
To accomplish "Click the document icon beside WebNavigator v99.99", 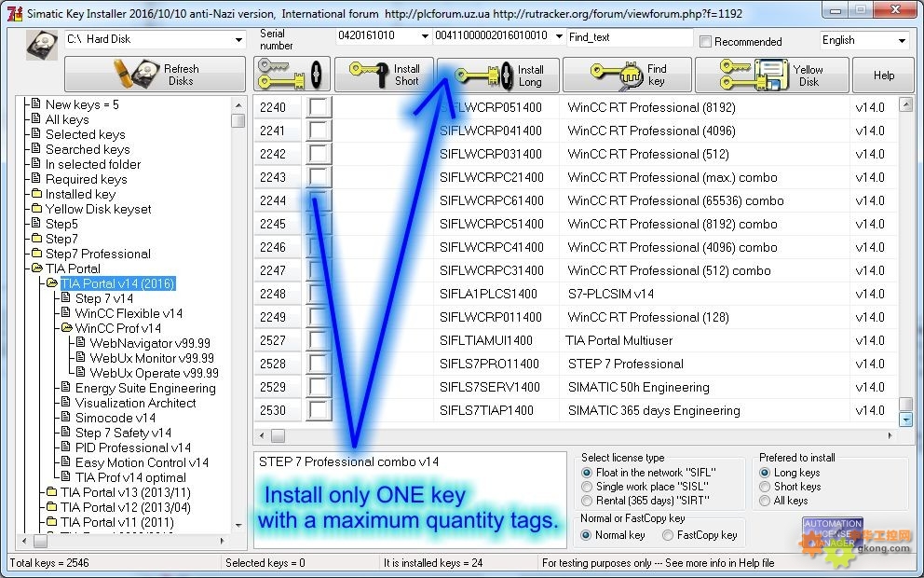I will pyautogui.click(x=81, y=342).
